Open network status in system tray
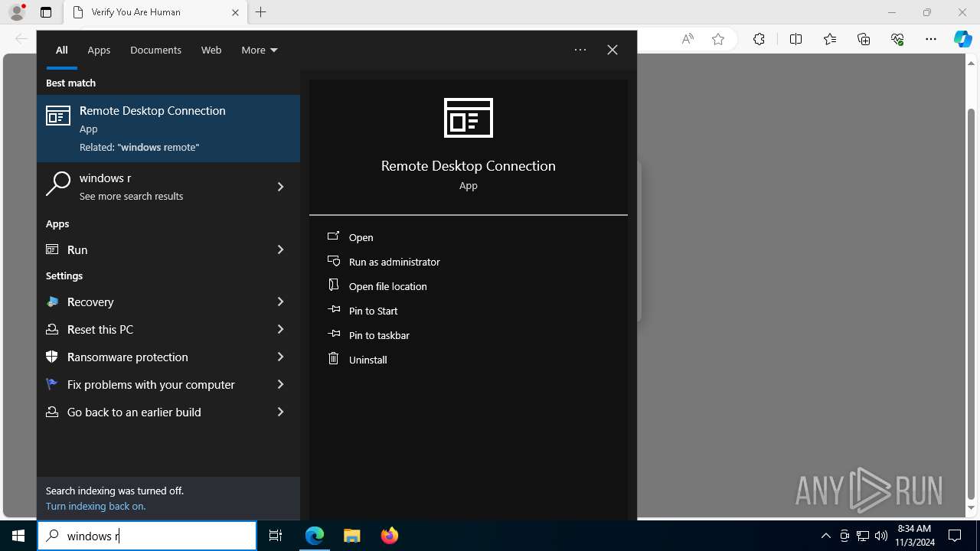980x551 pixels. (x=863, y=536)
